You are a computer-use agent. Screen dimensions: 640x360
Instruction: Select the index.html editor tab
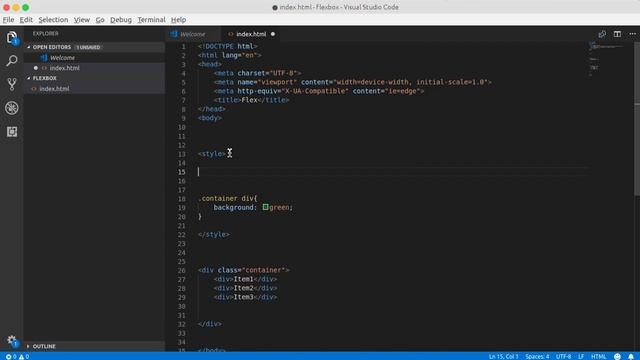click(251, 34)
